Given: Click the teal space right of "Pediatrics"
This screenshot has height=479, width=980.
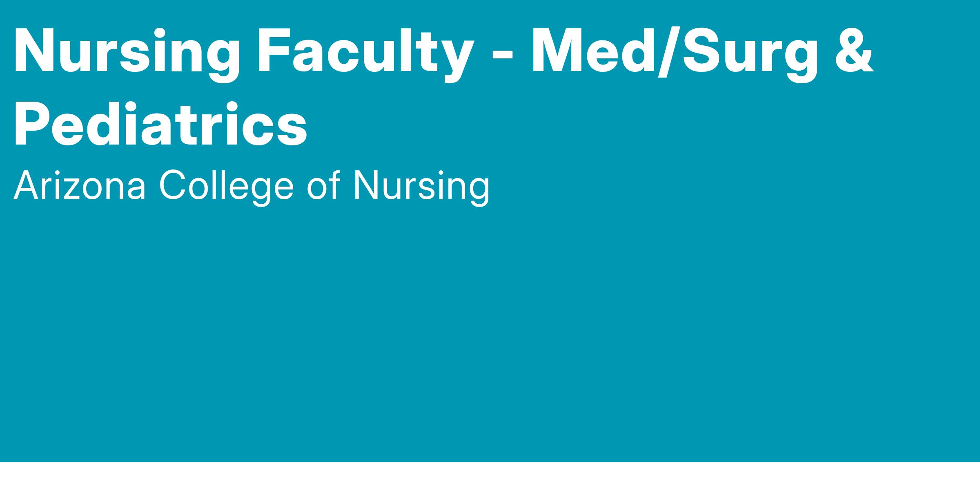Looking at the screenshot, I should pyautogui.click(x=612, y=123).
